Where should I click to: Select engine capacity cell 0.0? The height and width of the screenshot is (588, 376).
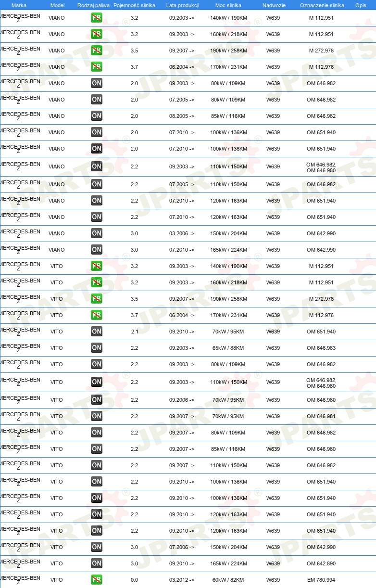coord(135,580)
